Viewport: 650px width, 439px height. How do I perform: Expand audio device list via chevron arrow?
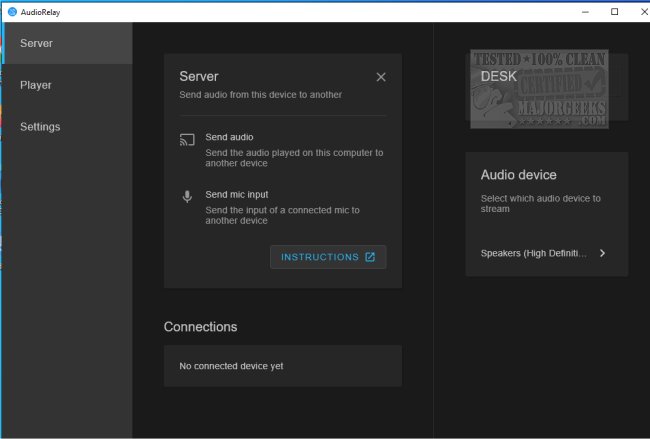(x=602, y=253)
